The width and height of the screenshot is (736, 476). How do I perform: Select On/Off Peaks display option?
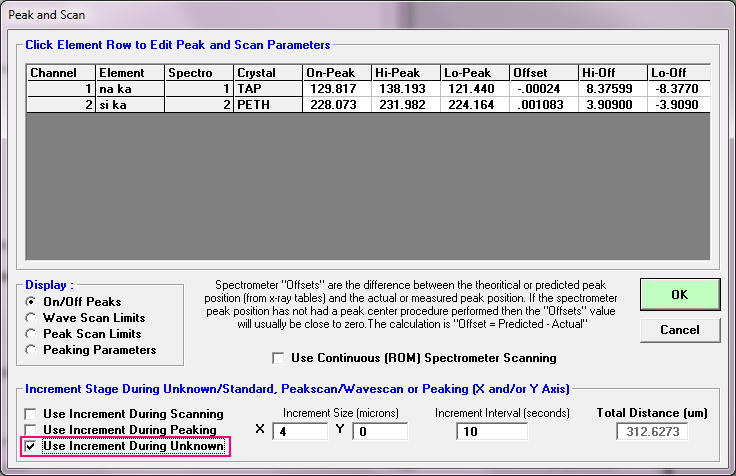32,302
